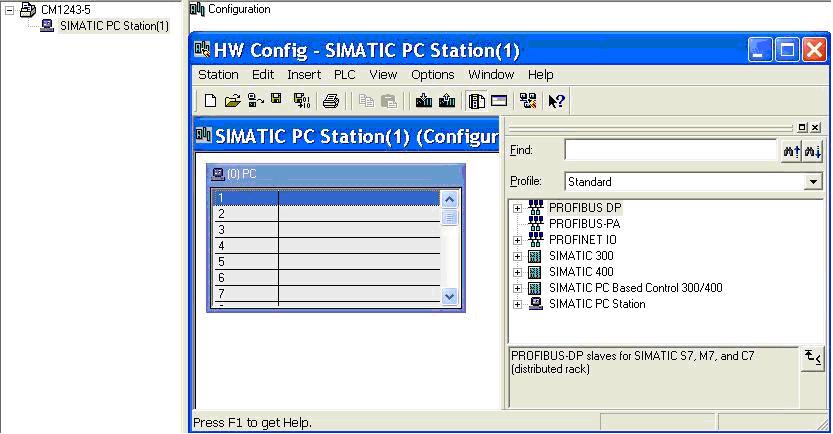Click the SIMATIC 400 catalog icon
This screenshot has height=434, width=833.
535,272
